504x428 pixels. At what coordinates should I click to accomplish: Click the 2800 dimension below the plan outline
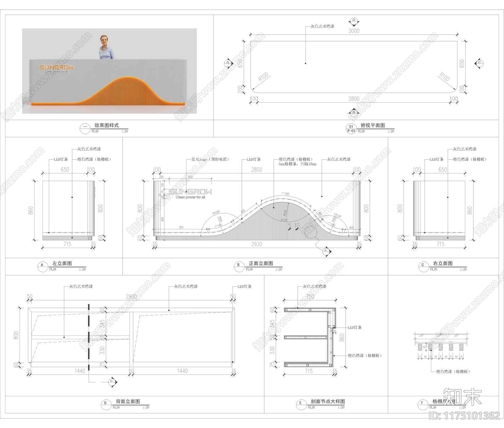coord(354,99)
